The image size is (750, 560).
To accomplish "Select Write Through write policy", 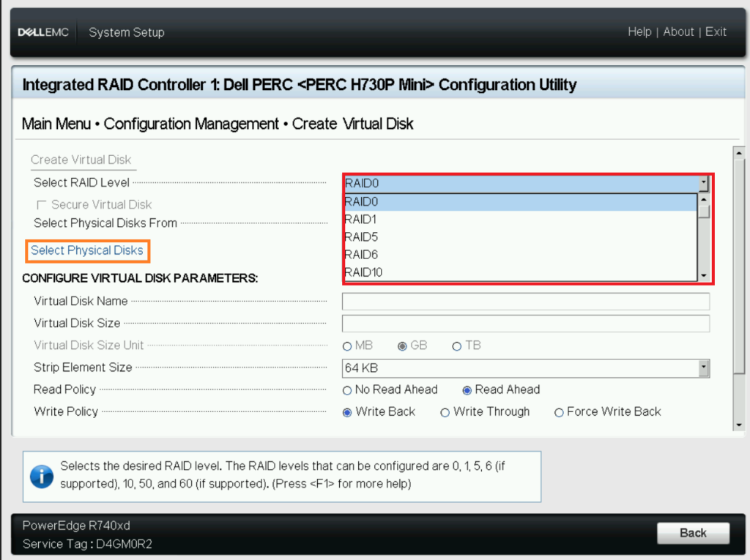I will (445, 413).
